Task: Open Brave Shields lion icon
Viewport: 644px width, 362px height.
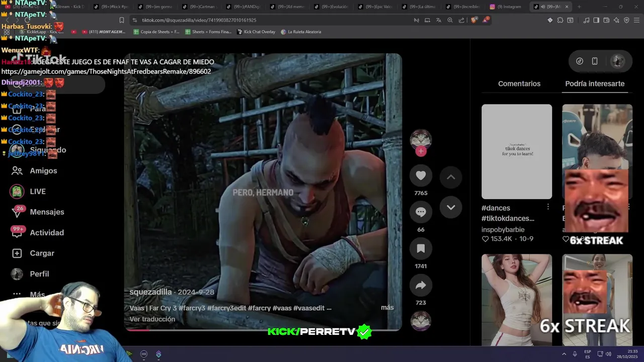Action: (x=474, y=20)
